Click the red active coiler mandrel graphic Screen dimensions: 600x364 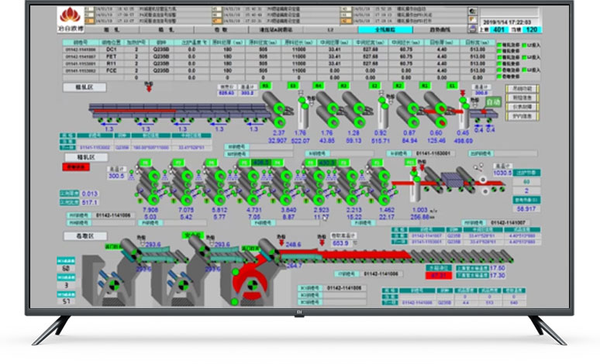(252, 284)
